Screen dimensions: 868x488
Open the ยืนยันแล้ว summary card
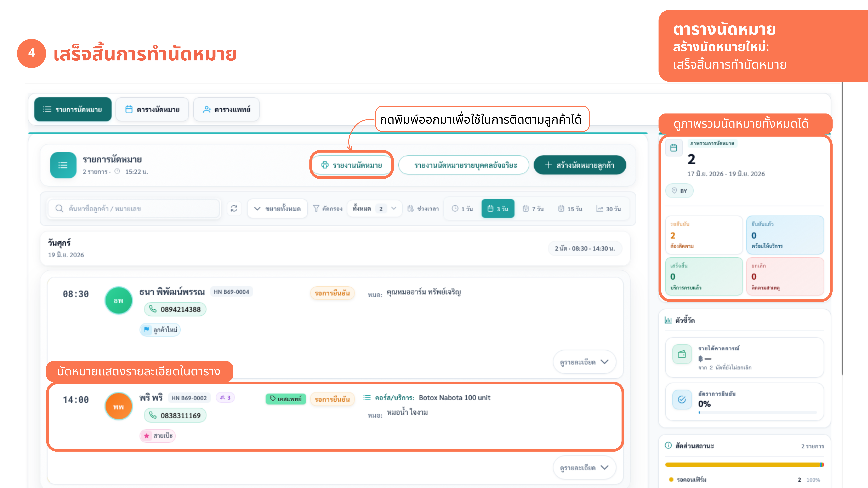click(785, 235)
